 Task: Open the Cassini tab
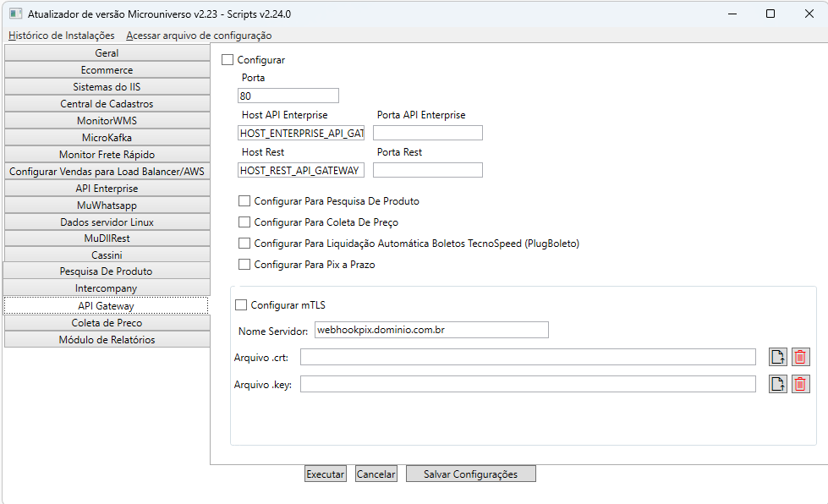coord(107,255)
